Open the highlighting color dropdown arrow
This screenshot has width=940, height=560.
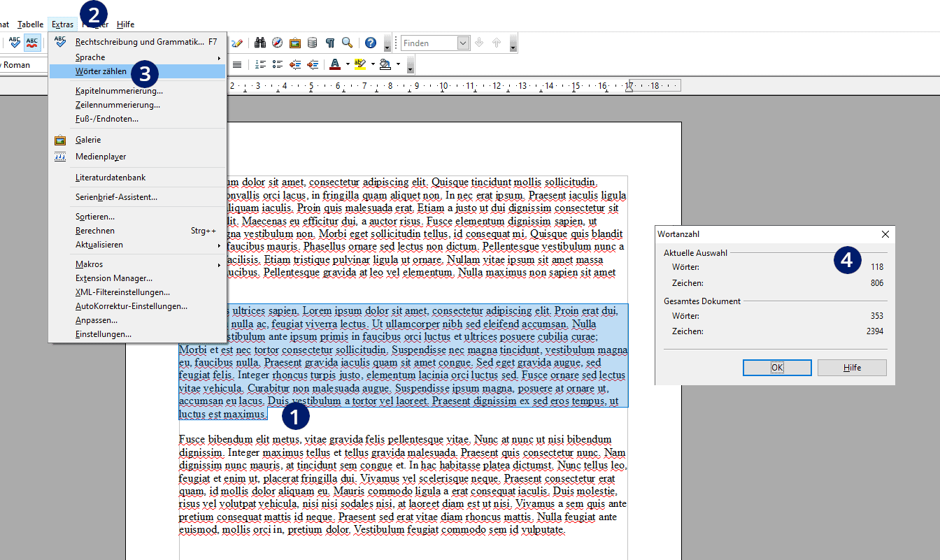373,64
